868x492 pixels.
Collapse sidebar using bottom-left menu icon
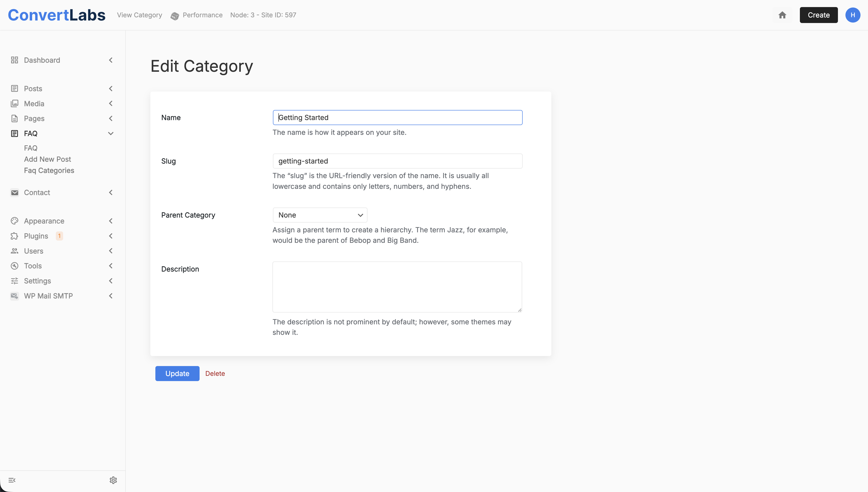point(12,480)
